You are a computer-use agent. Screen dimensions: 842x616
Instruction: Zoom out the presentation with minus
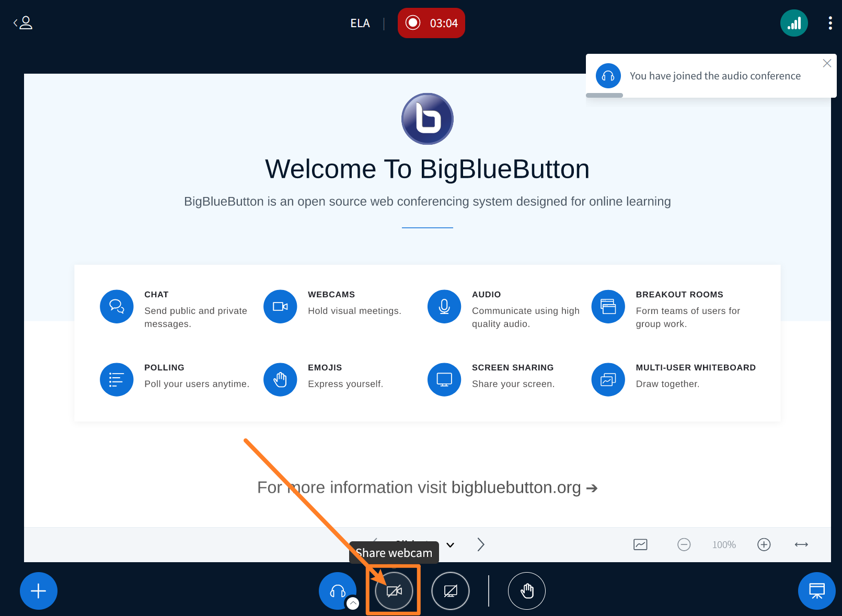coord(684,544)
